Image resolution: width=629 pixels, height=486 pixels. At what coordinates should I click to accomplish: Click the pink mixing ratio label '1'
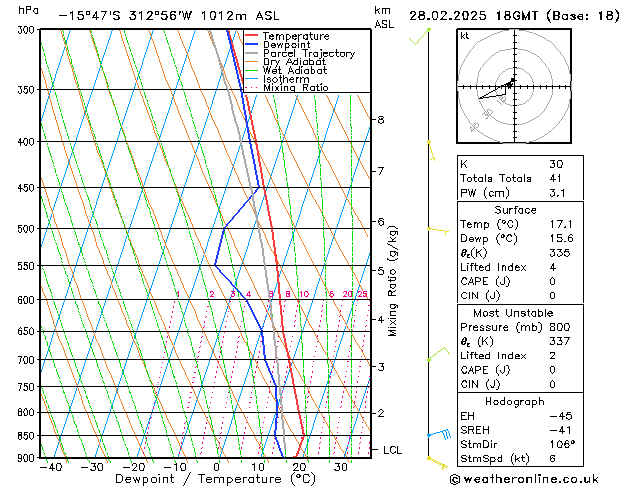178,294
